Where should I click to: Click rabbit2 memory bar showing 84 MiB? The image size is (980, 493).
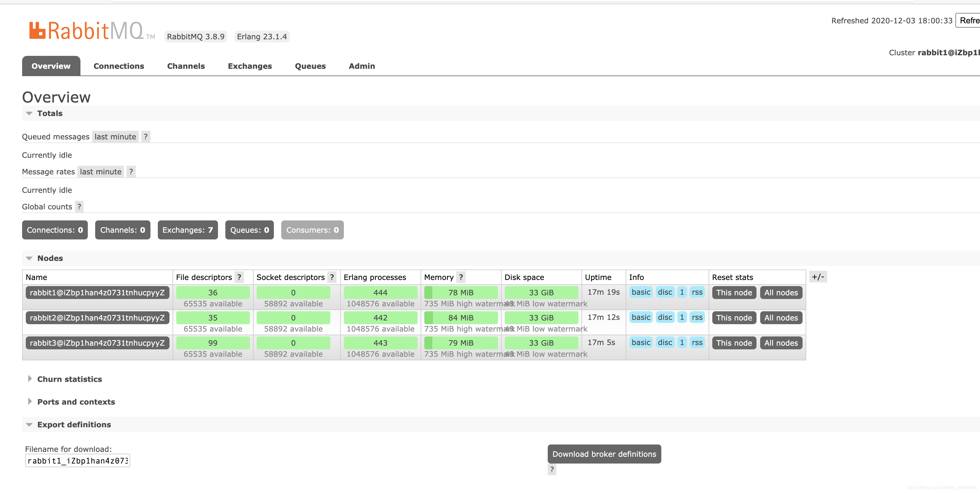461,318
